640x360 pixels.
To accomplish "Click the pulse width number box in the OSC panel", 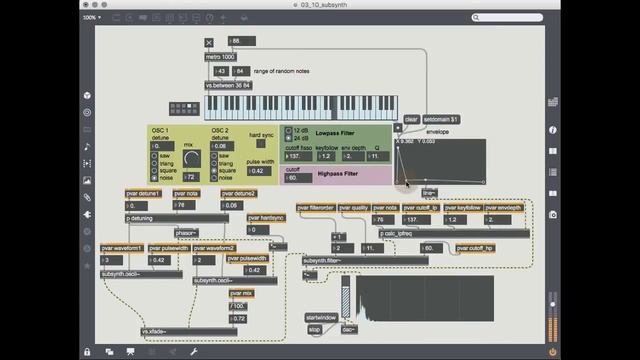I will [x=259, y=171].
